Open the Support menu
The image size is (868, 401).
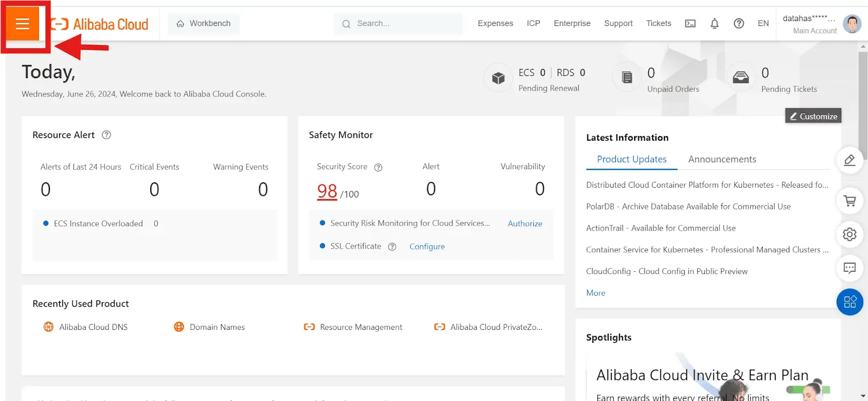[618, 23]
